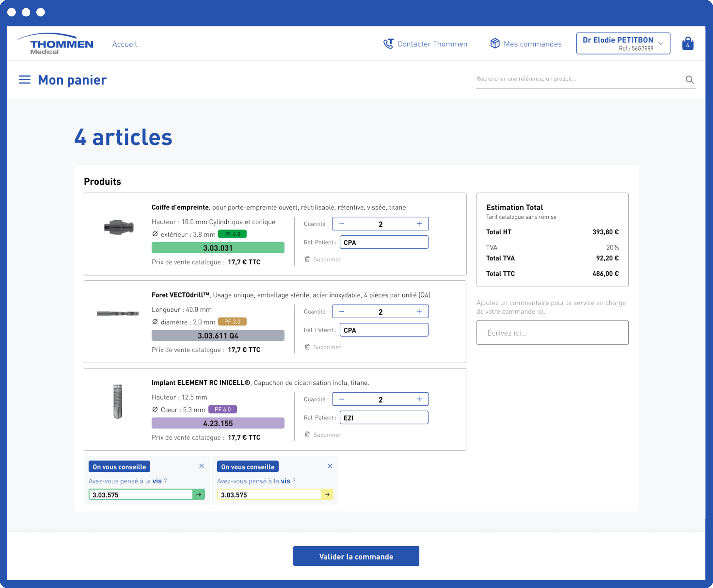
Task: Edit Ref. Patient field containing EZI
Action: click(384, 418)
